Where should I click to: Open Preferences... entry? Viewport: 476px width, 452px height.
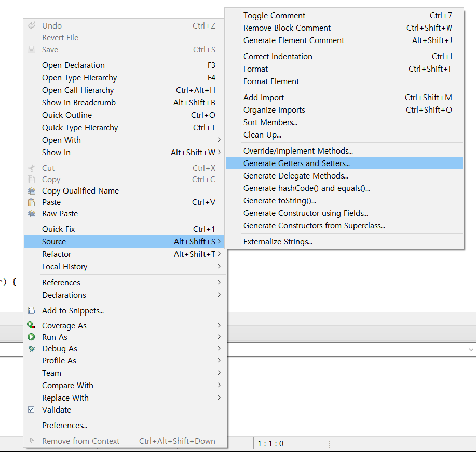tap(125, 426)
